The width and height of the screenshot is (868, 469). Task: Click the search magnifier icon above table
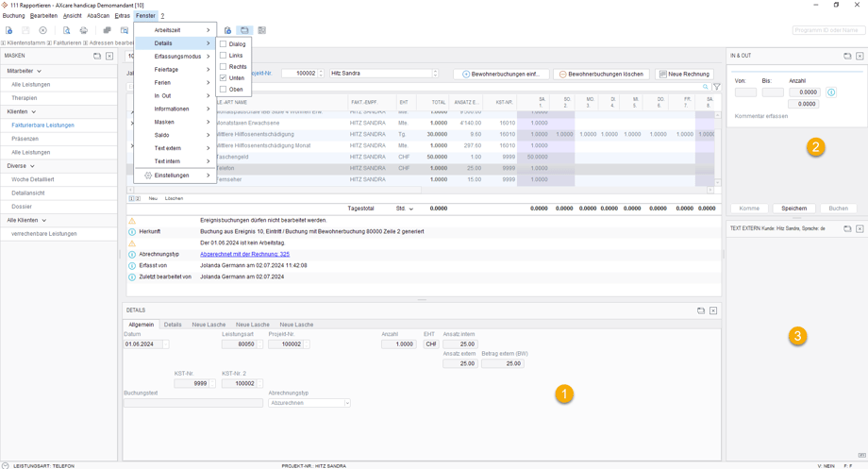(x=706, y=87)
